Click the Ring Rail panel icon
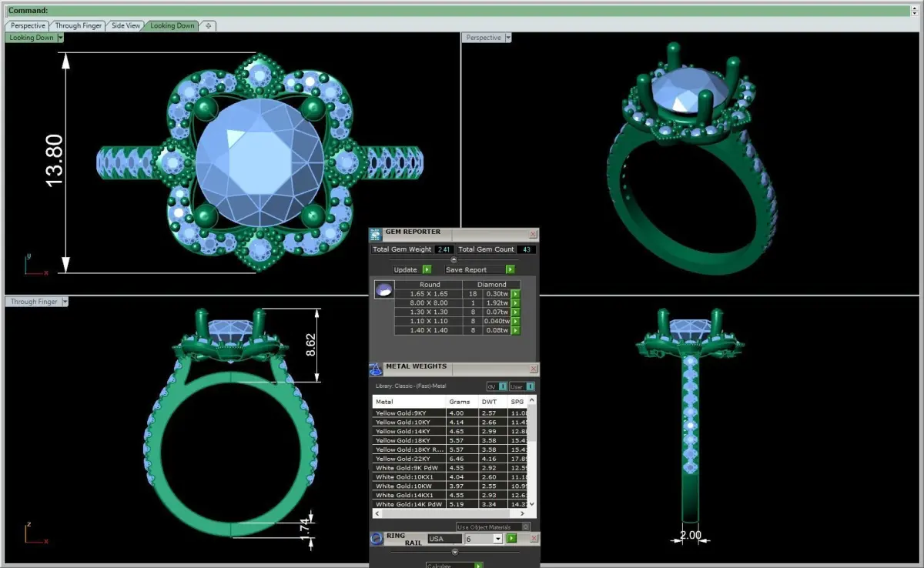This screenshot has width=924, height=568. (377, 539)
